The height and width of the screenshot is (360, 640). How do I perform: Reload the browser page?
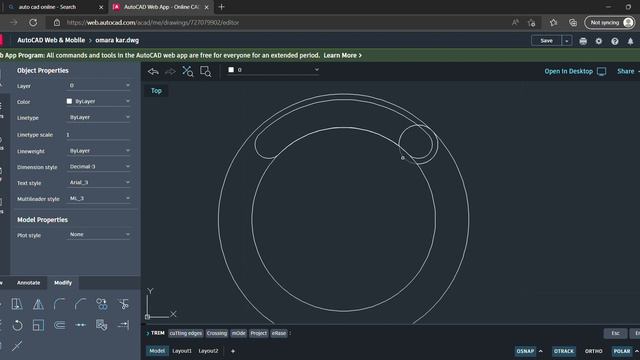(x=33, y=22)
